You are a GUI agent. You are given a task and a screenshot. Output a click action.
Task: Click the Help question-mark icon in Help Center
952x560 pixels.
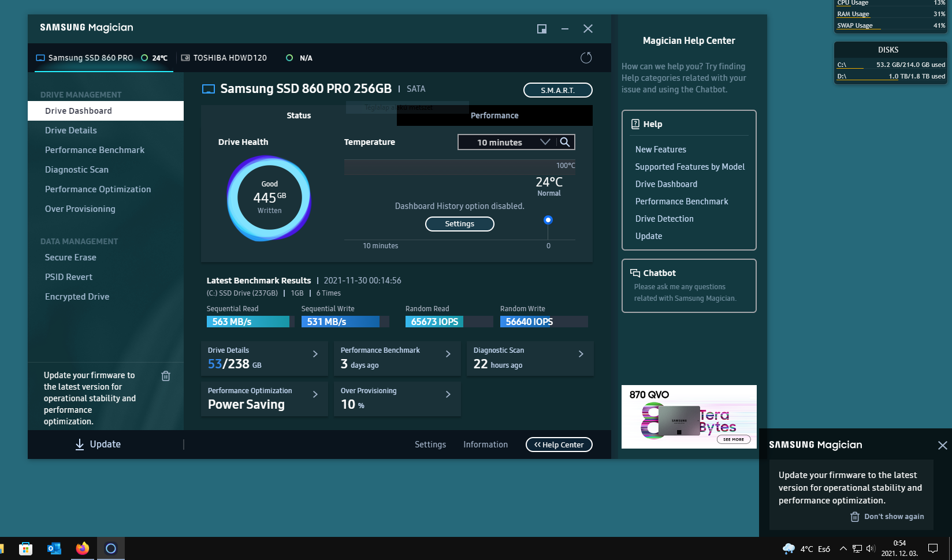tap(635, 124)
